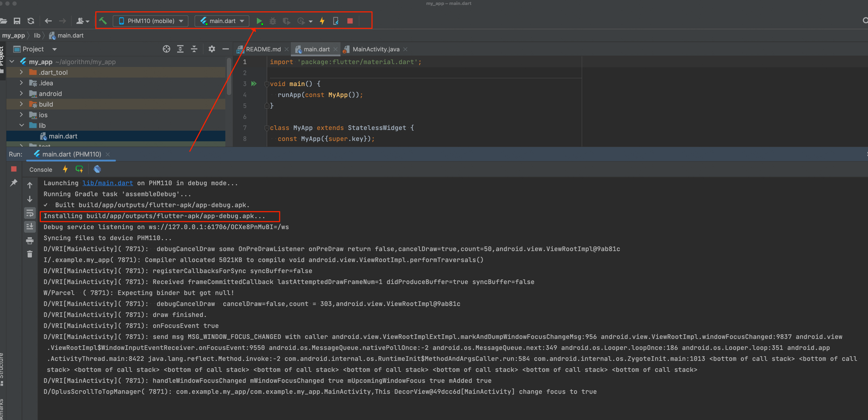Collapse the lib folder

[x=21, y=125]
